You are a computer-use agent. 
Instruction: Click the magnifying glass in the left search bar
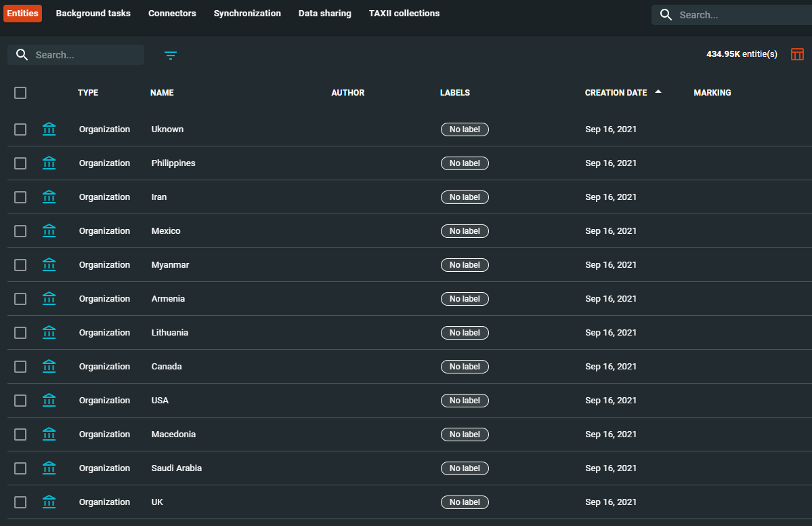(x=22, y=54)
